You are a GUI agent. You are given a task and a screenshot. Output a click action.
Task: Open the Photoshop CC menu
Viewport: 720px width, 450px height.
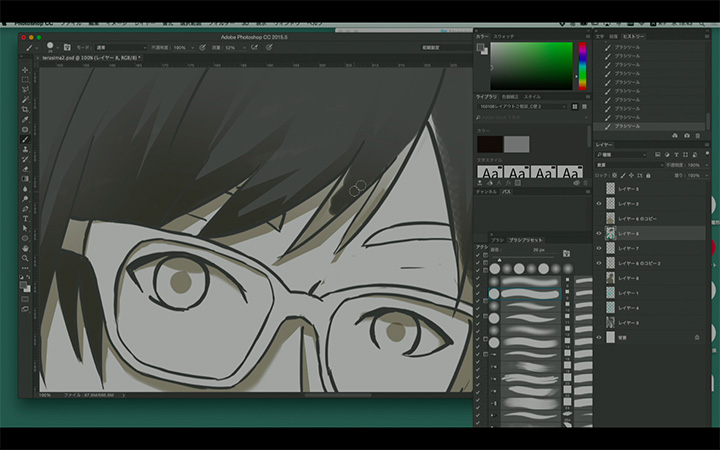pos(34,24)
